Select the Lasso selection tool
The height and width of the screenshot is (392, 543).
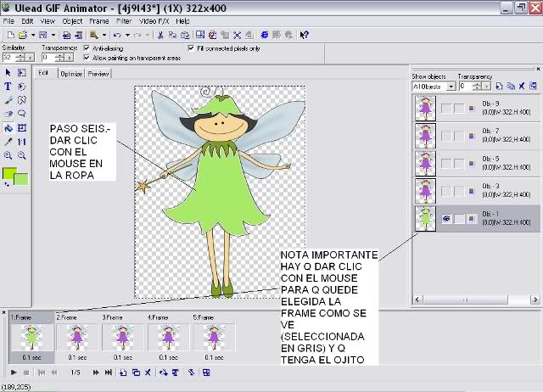[22, 114]
